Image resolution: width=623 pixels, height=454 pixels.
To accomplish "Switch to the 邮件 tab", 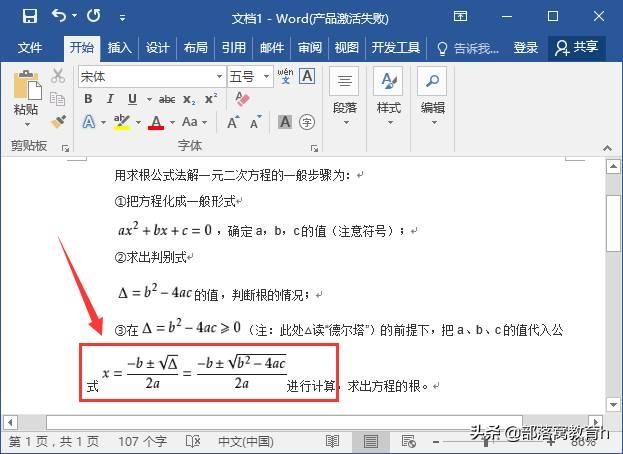I will point(272,48).
